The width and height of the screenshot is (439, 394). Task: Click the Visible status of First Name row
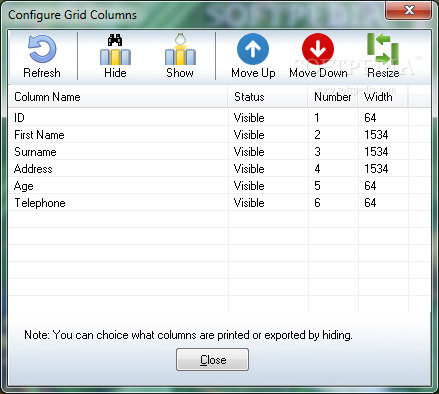[249, 135]
